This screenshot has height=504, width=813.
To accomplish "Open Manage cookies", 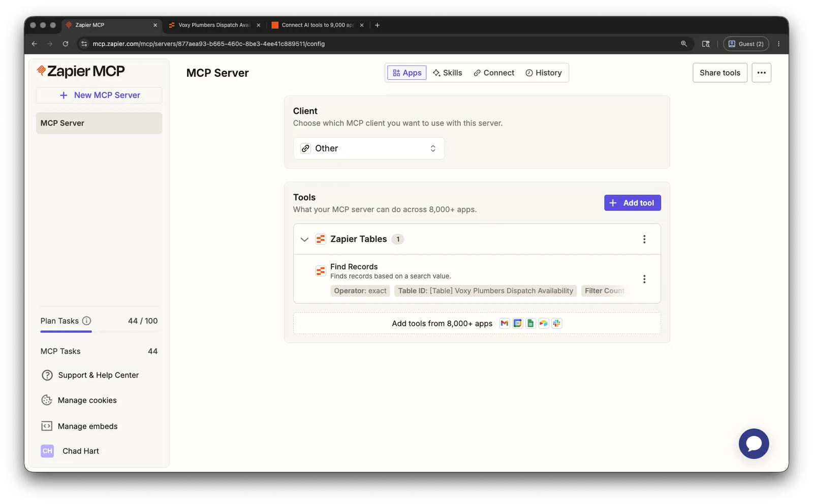I will [x=79, y=400].
